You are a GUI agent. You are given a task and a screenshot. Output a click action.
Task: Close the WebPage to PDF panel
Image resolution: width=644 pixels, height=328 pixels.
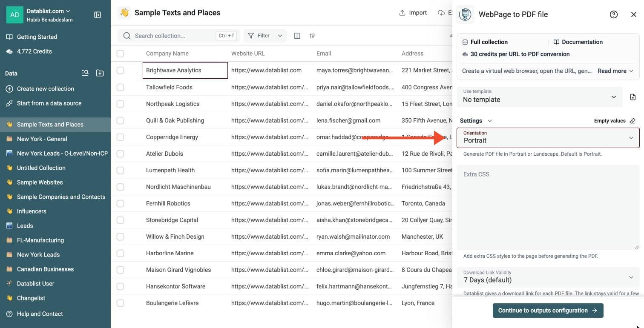pos(634,14)
